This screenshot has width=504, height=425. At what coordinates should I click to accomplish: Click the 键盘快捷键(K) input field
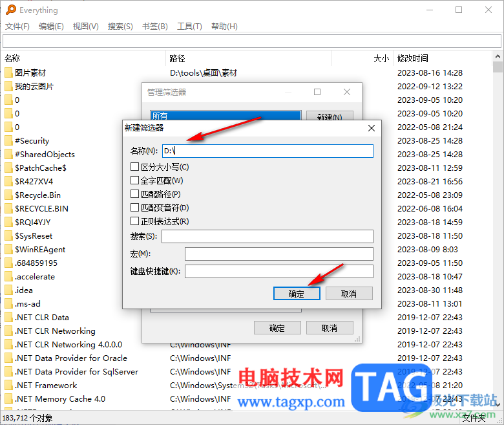click(279, 271)
